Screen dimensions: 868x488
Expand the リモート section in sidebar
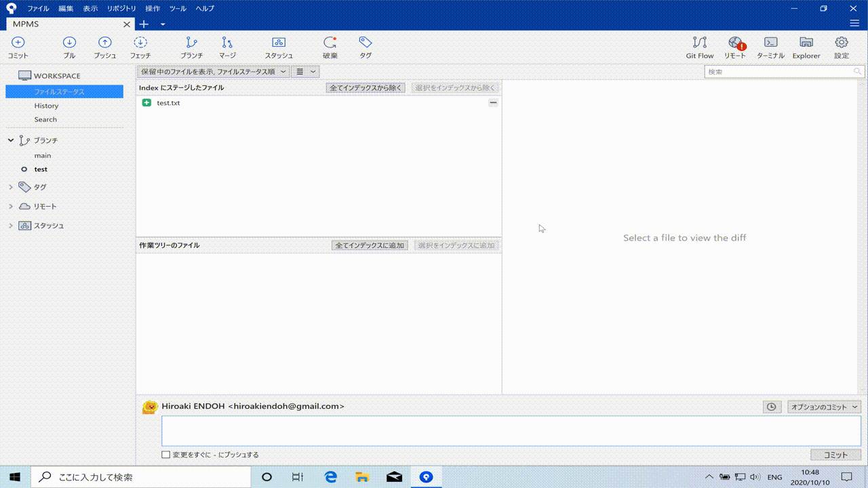pyautogui.click(x=11, y=206)
